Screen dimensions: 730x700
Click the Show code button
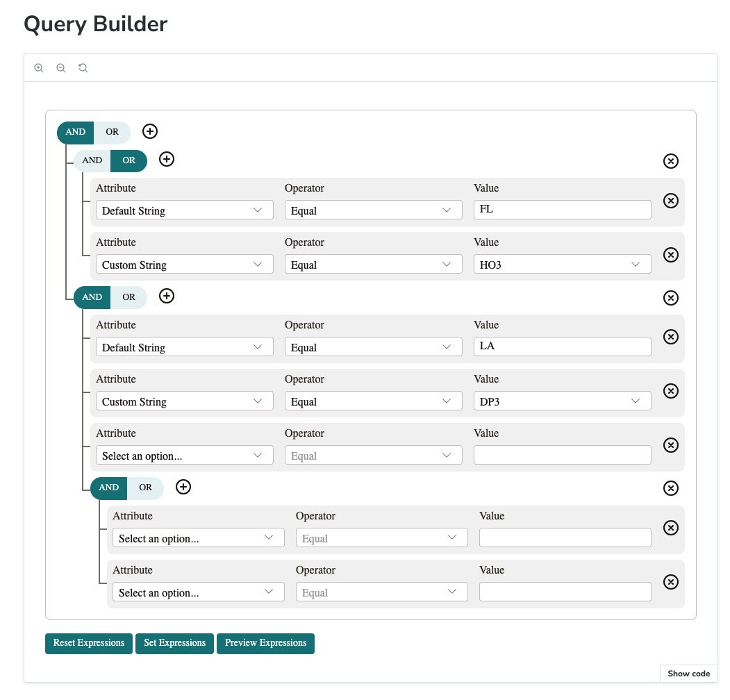click(688, 674)
